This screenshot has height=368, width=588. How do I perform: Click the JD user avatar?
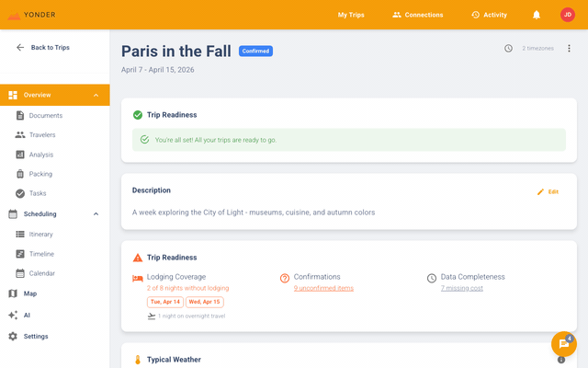click(567, 15)
